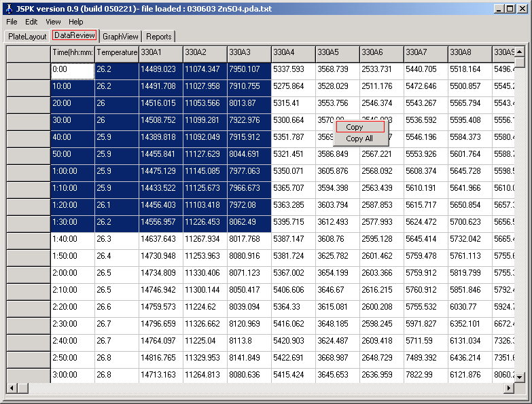Image resolution: width=532 pixels, height=404 pixels.
Task: Choose Copy from the context menu
Action: click(x=360, y=127)
